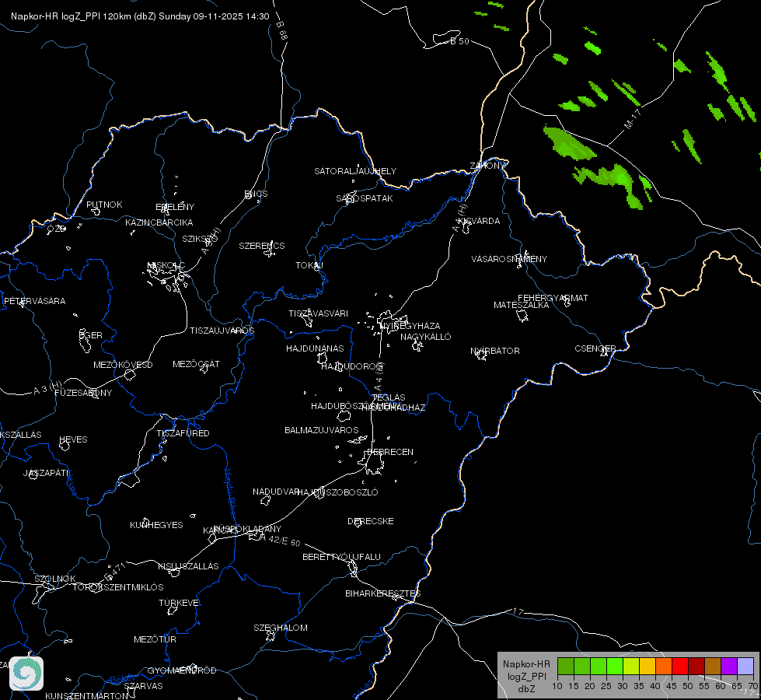Click the TISZAVASVARI town label

click(319, 313)
